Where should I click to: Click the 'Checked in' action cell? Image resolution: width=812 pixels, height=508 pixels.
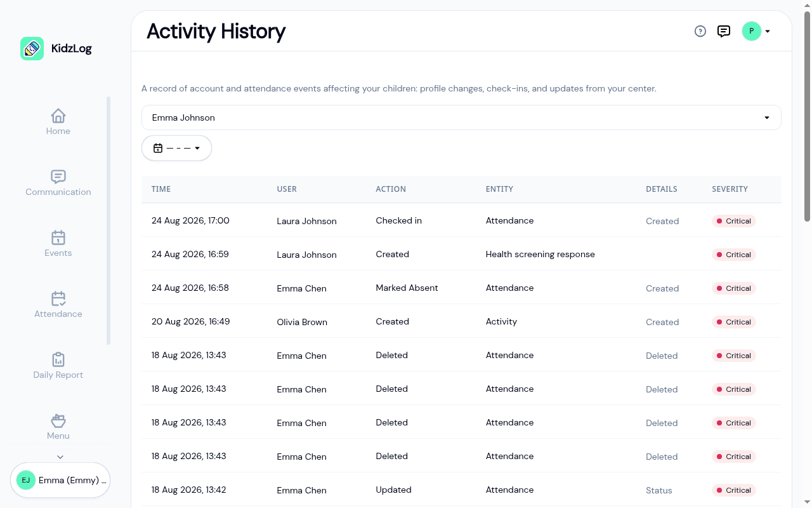pos(398,221)
